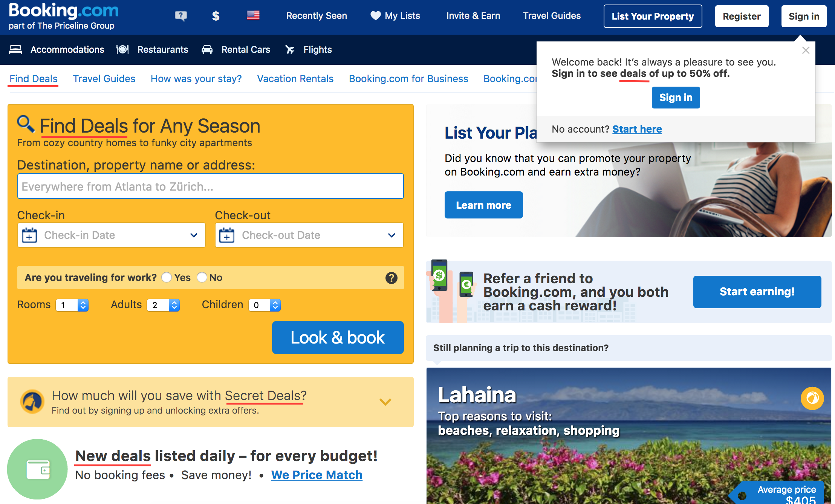Click the bed icon for Accommodations

tap(15, 49)
